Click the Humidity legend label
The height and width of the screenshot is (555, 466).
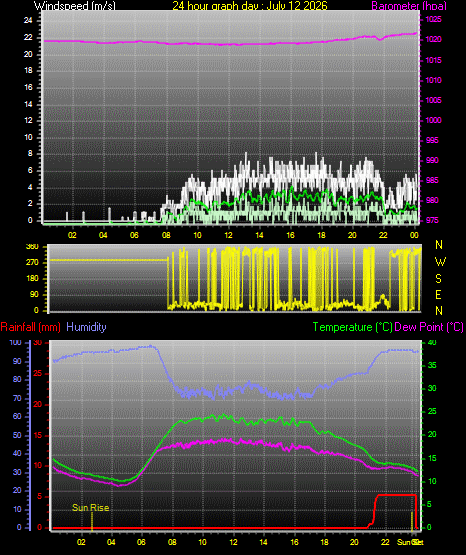click(x=86, y=327)
